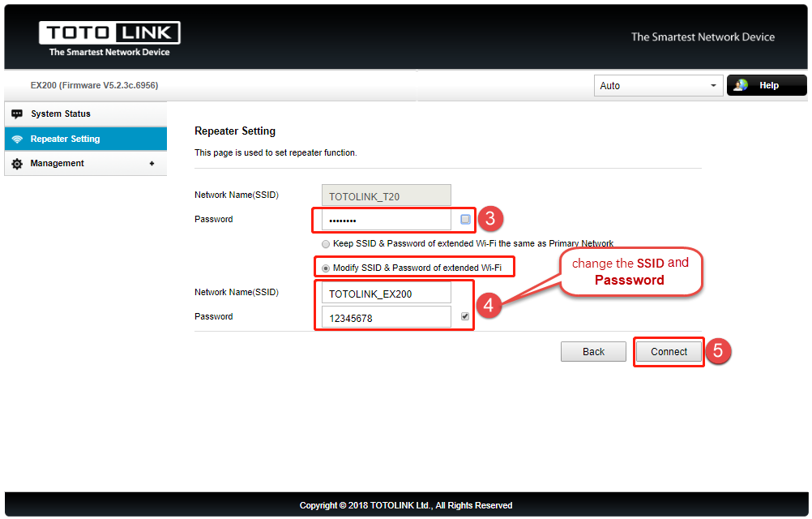This screenshot has width=812, height=519.
Task: Select Keep SSID & Password same as Primary
Action: click(x=326, y=244)
